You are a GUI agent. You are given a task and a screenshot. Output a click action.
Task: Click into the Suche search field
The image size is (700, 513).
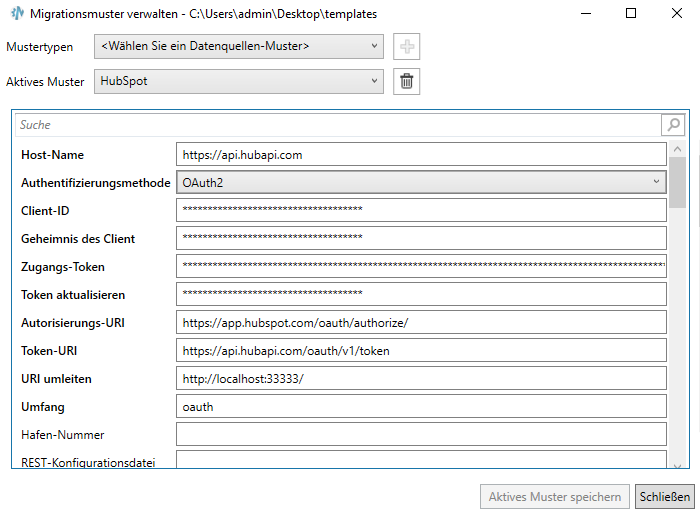338,125
